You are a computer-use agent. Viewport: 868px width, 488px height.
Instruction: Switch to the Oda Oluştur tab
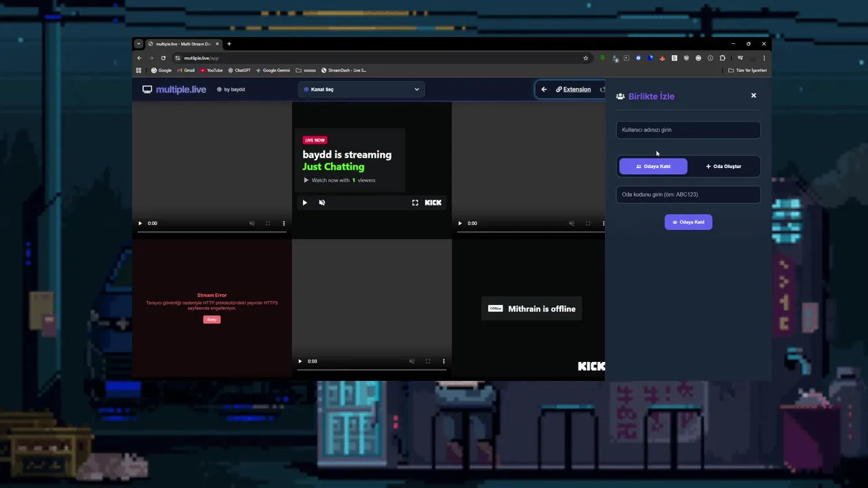coord(724,166)
